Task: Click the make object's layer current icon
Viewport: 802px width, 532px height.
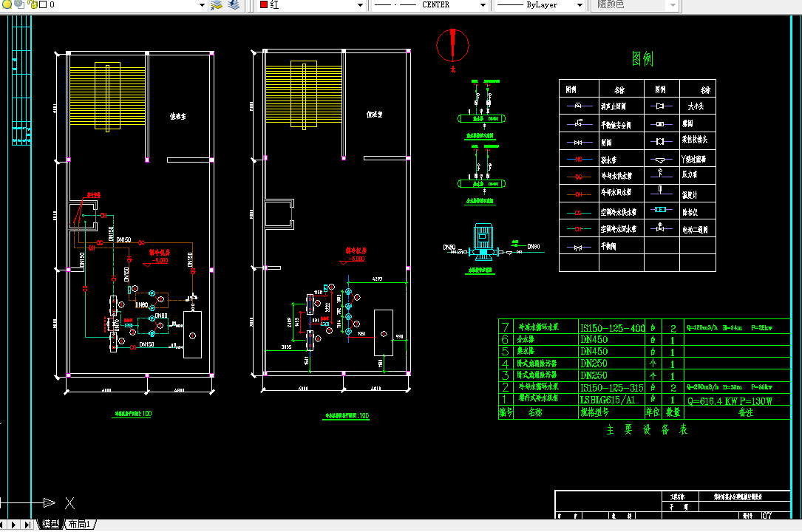Action: pyautogui.click(x=217, y=5)
